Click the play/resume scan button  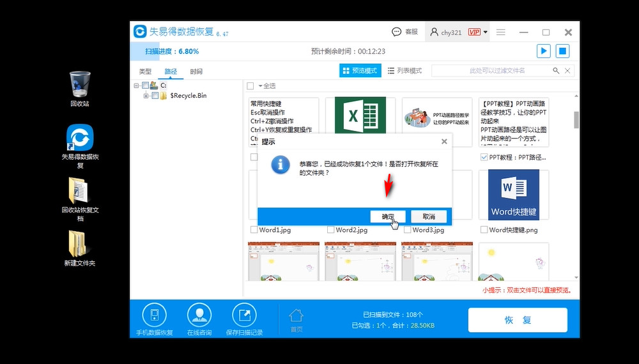coord(544,51)
